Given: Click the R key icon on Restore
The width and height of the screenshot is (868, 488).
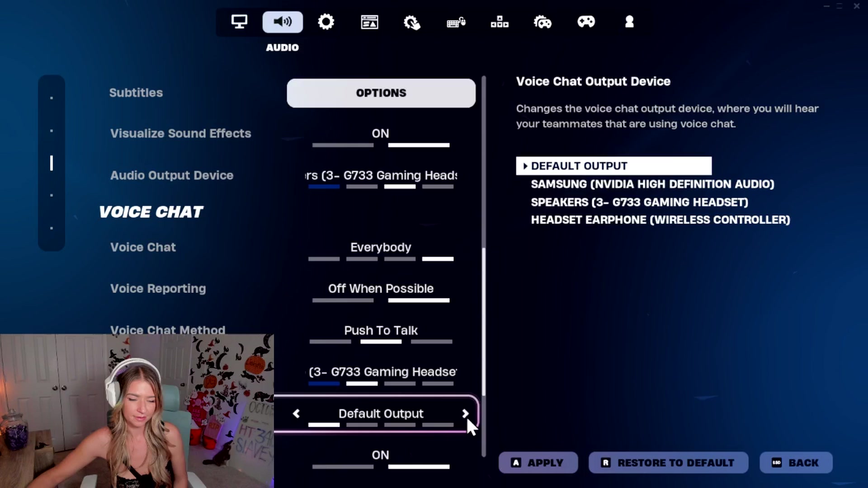Looking at the screenshot, I should pos(606,463).
